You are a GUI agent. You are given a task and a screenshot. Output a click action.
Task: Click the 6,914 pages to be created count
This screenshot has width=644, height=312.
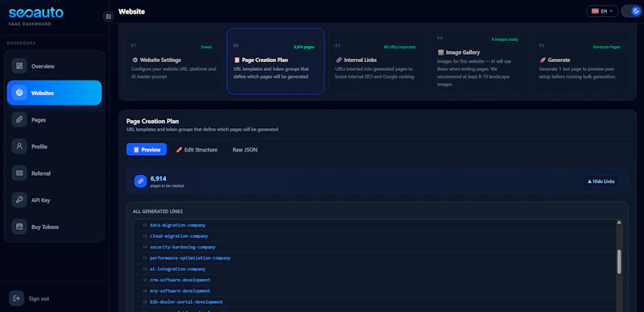pyautogui.click(x=167, y=181)
